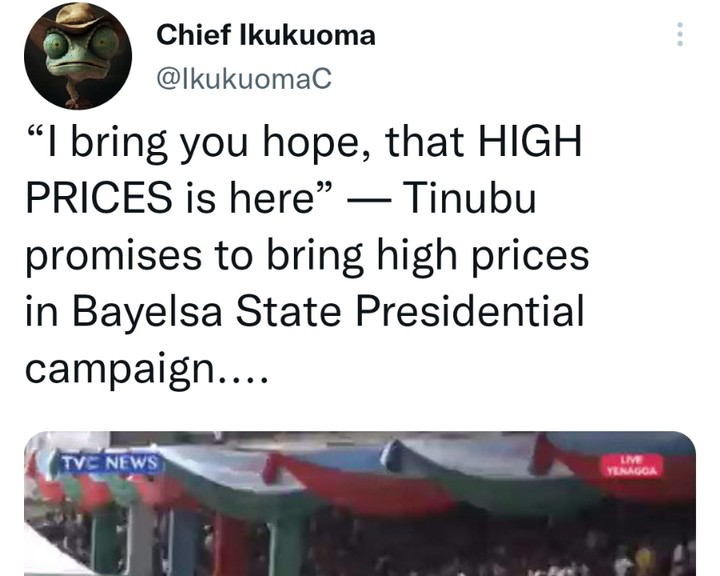The height and width of the screenshot is (576, 720).
Task: Click "Bayelsa State Presidential" text line
Action: 328,311
